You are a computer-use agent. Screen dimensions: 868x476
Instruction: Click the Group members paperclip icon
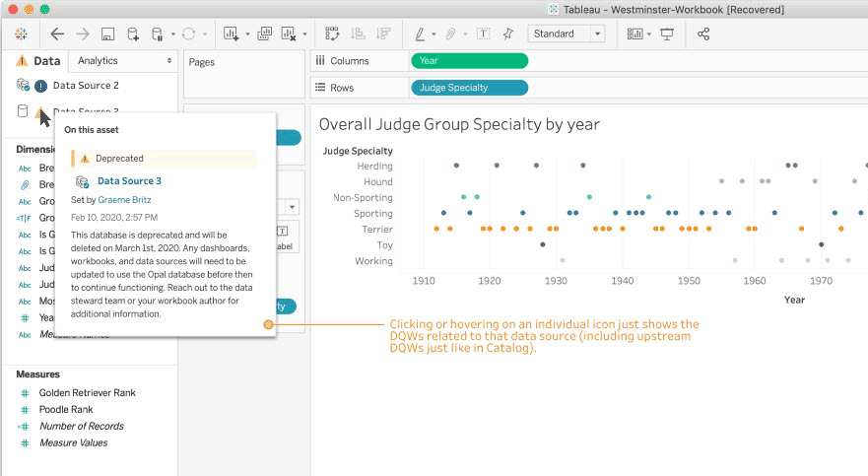450,34
